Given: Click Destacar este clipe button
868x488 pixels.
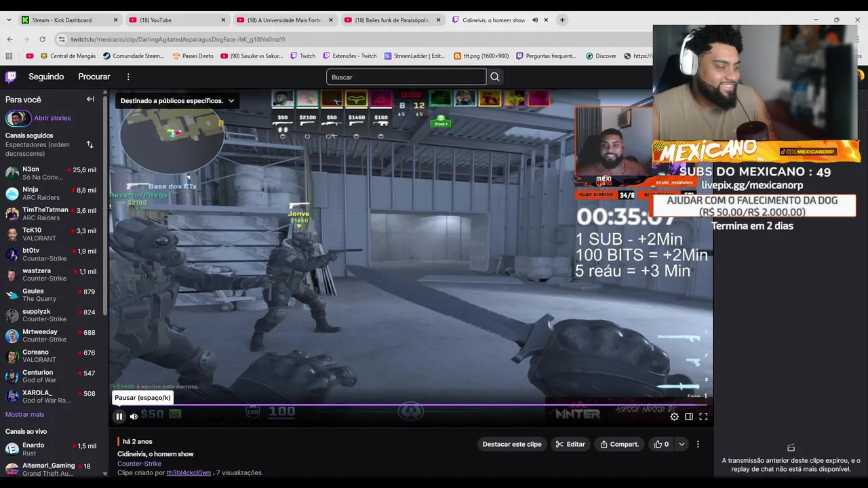Looking at the screenshot, I should coord(512,444).
